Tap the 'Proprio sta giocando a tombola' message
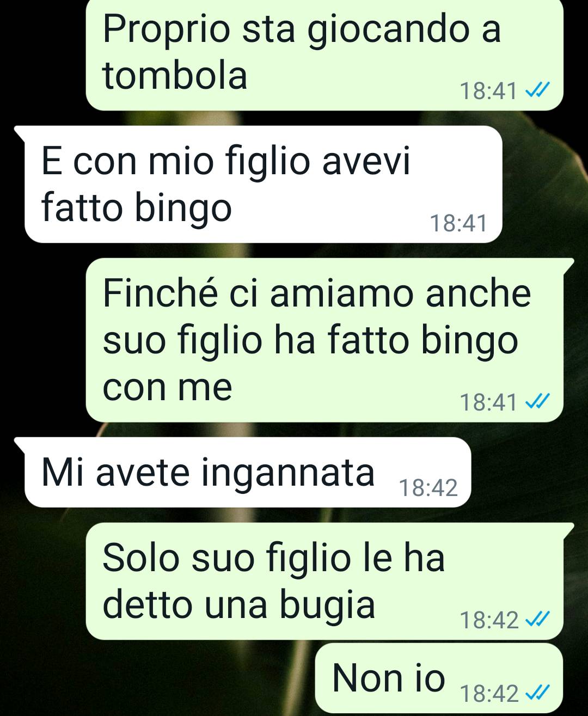This screenshot has height=716, width=588. [x=324, y=54]
